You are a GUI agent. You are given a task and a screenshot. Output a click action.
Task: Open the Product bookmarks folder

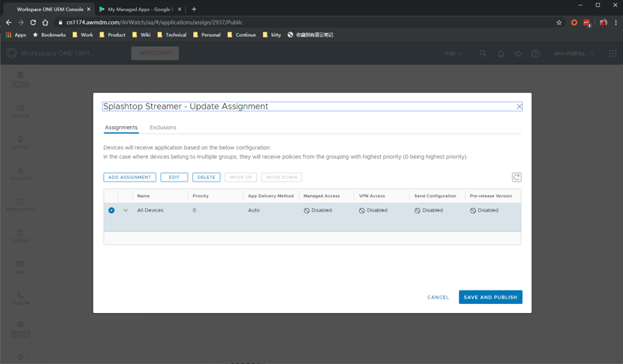click(113, 35)
